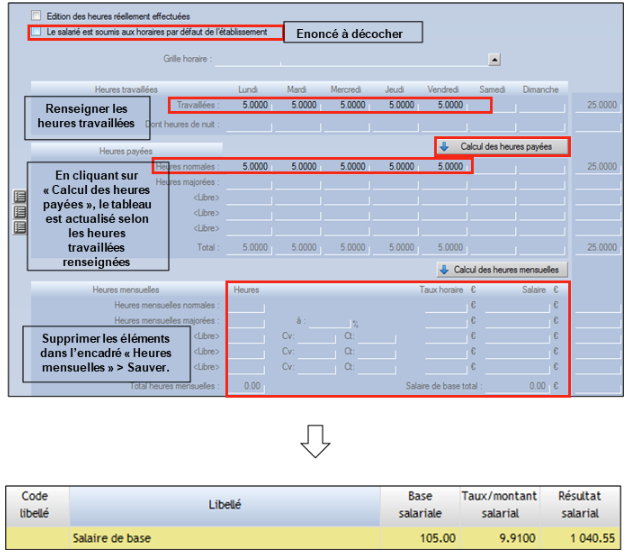Select Travaillées Vendredi hours field
Viewport: 631px width, 554px height.
(x=444, y=105)
